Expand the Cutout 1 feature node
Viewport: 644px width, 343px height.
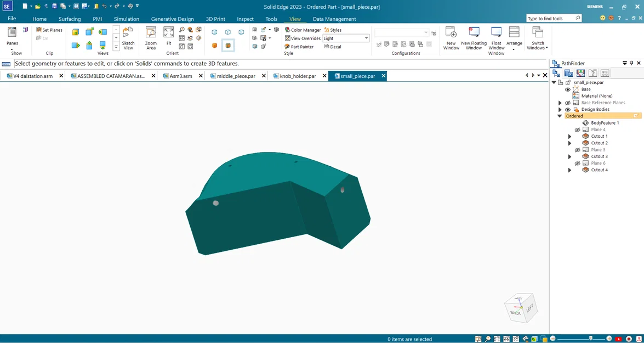(x=569, y=137)
